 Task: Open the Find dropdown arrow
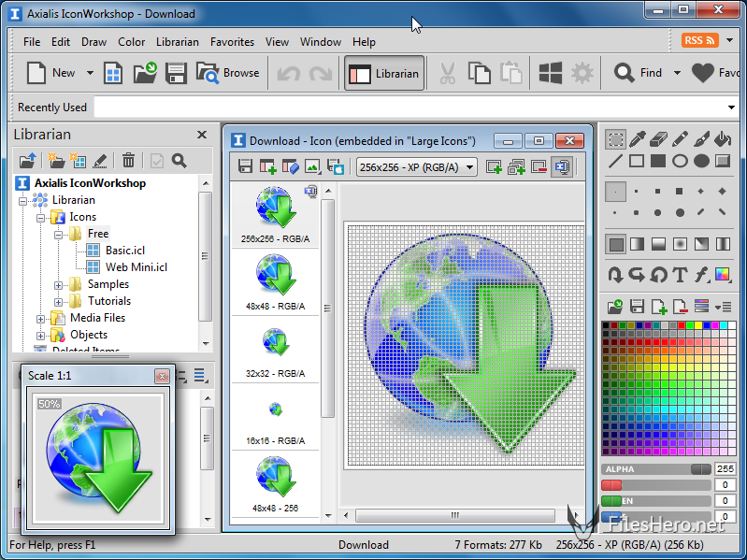point(677,73)
